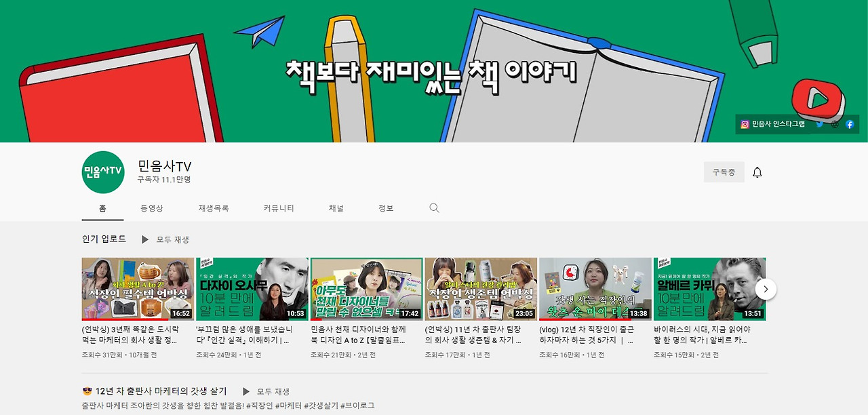Open the globe website icon link
The height and width of the screenshot is (415, 868).
[x=835, y=124]
